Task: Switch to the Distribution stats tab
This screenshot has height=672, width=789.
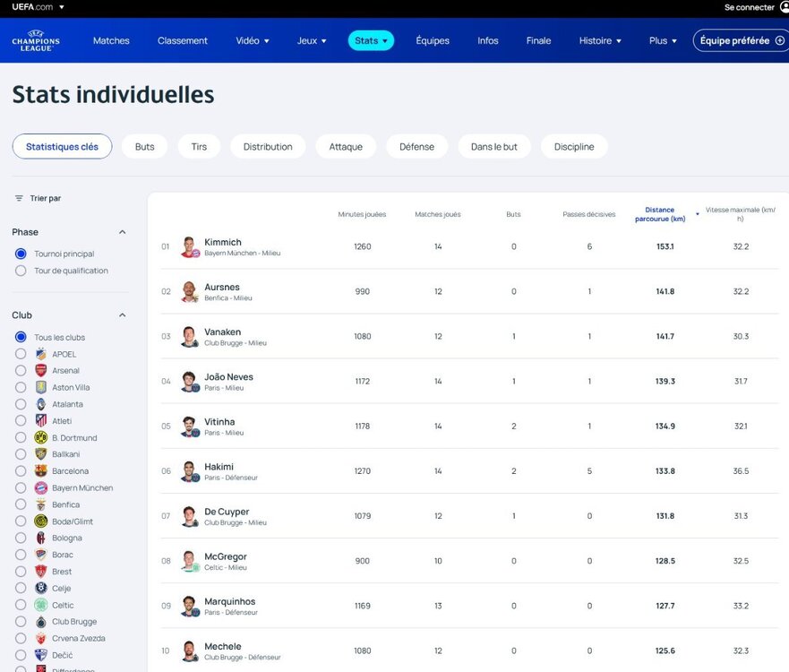Action: tap(268, 146)
